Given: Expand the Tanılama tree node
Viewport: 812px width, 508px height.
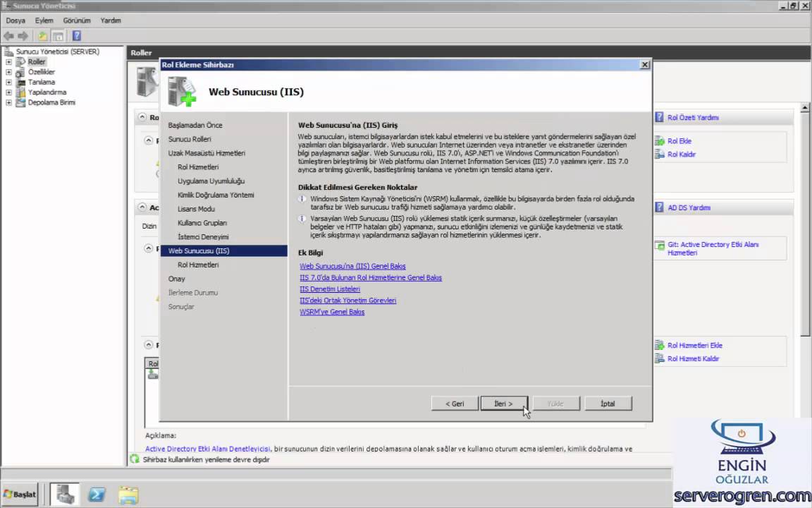Looking at the screenshot, I should 8,82.
